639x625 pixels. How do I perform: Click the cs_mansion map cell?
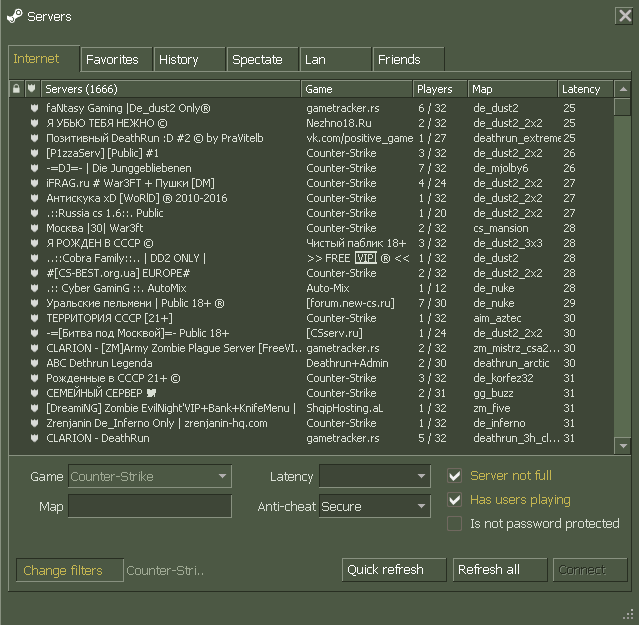tap(500, 228)
